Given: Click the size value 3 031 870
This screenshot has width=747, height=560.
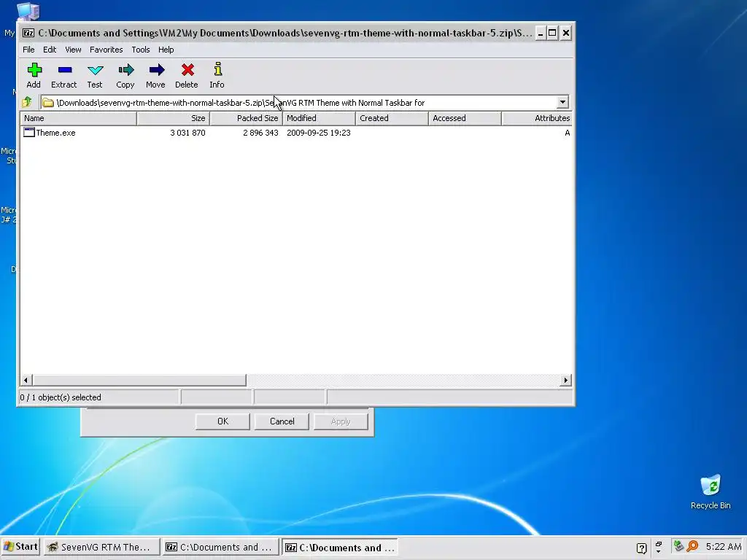Looking at the screenshot, I should tap(187, 133).
